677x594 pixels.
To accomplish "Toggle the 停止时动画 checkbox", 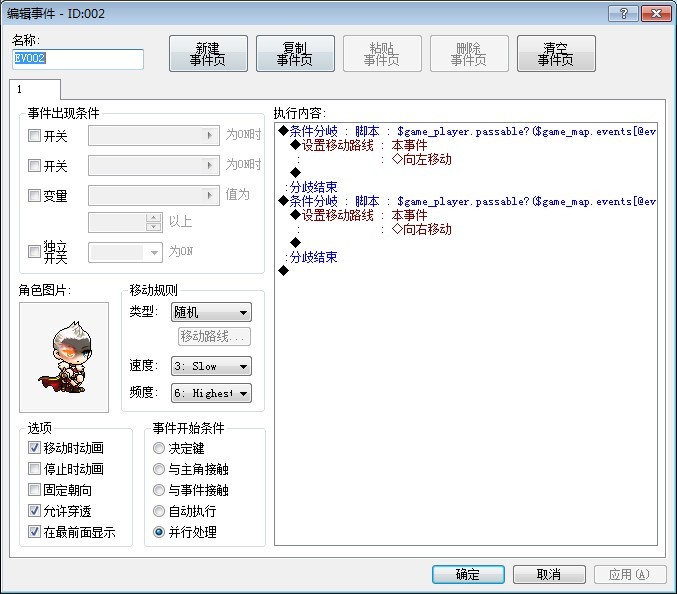I will coord(34,468).
